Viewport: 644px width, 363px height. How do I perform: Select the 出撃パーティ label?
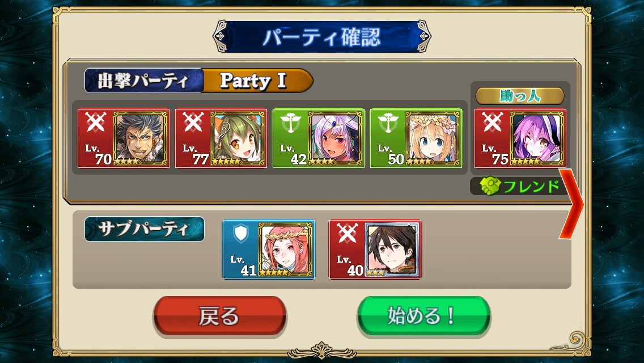pyautogui.click(x=143, y=81)
